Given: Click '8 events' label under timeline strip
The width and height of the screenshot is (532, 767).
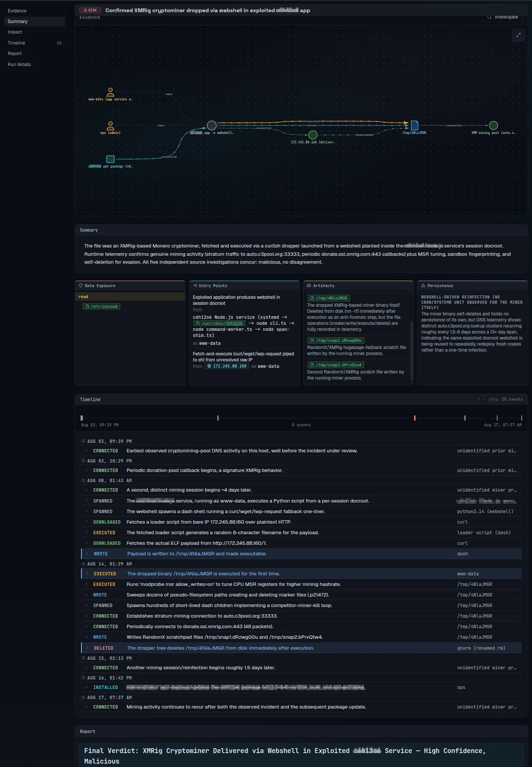Looking at the screenshot, I should (301, 425).
